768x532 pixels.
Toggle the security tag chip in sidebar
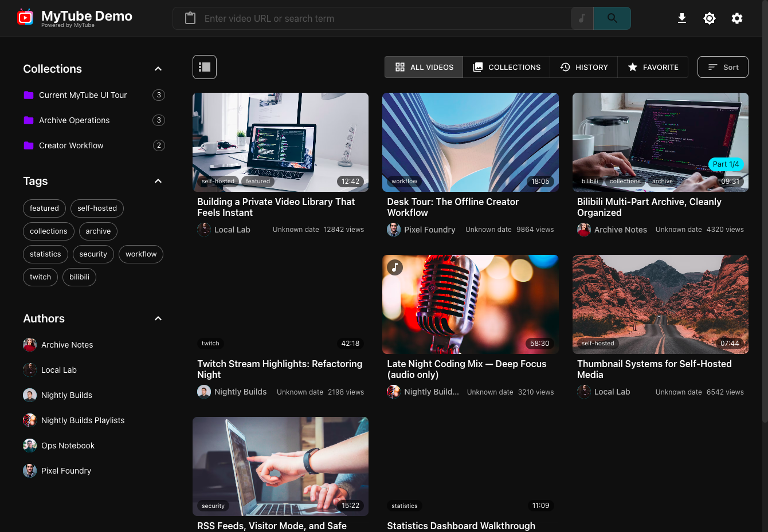pyautogui.click(x=93, y=254)
